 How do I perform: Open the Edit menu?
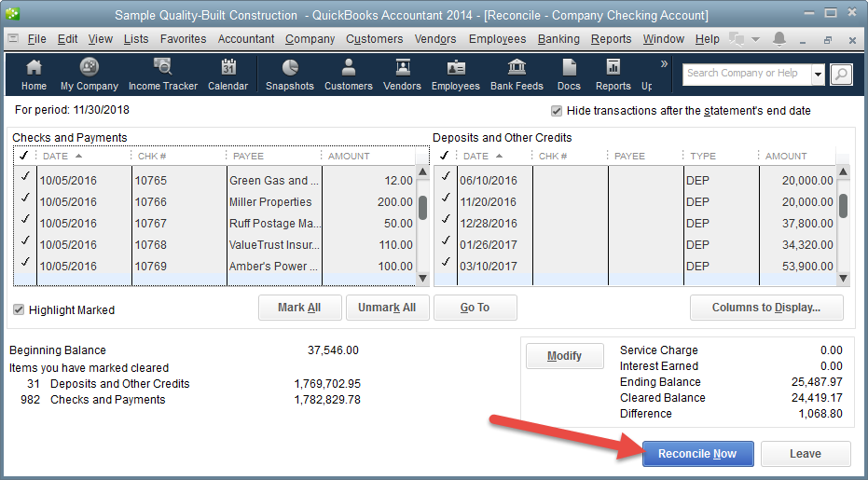(67, 39)
